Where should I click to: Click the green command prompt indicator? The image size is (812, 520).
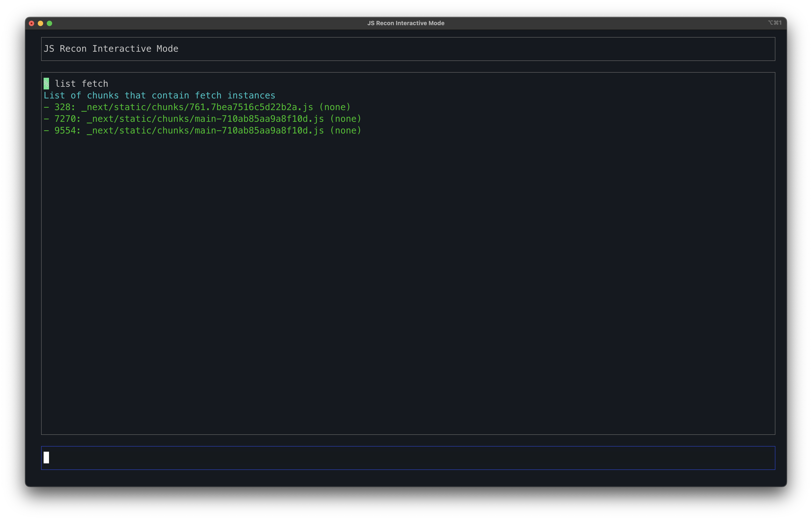[x=46, y=83]
